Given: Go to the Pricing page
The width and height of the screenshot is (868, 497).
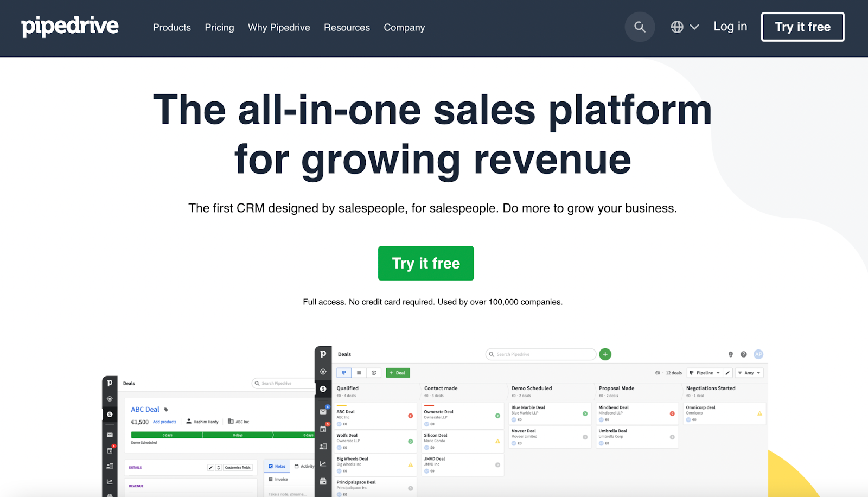Looking at the screenshot, I should coord(219,27).
